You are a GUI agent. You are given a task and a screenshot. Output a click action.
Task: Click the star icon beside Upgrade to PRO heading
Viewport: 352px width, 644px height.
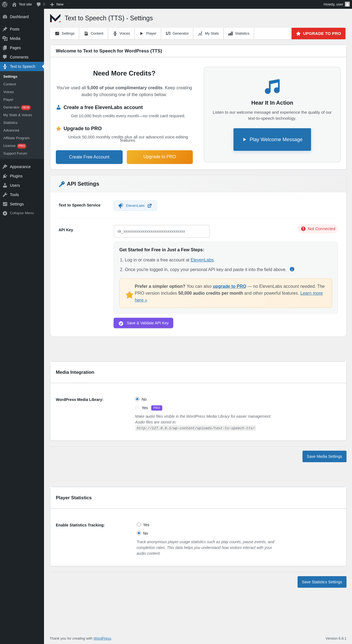59,129
